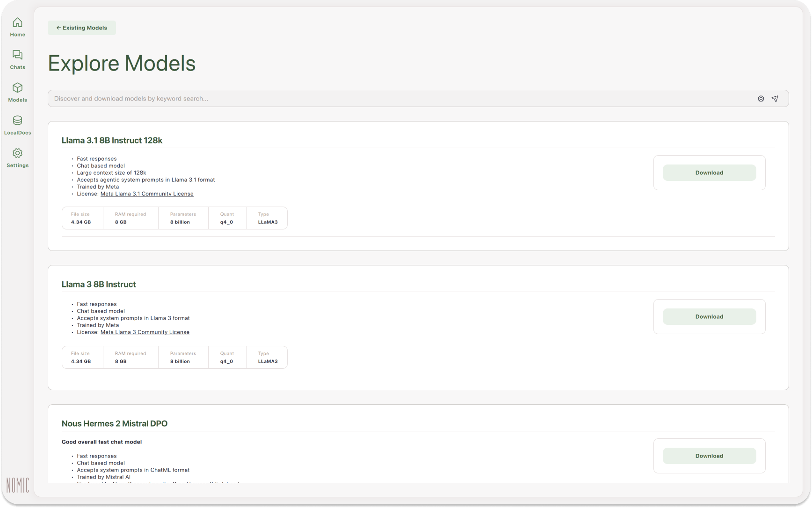Download the Llama 3 8B Instruct model
812x508 pixels.
point(709,316)
